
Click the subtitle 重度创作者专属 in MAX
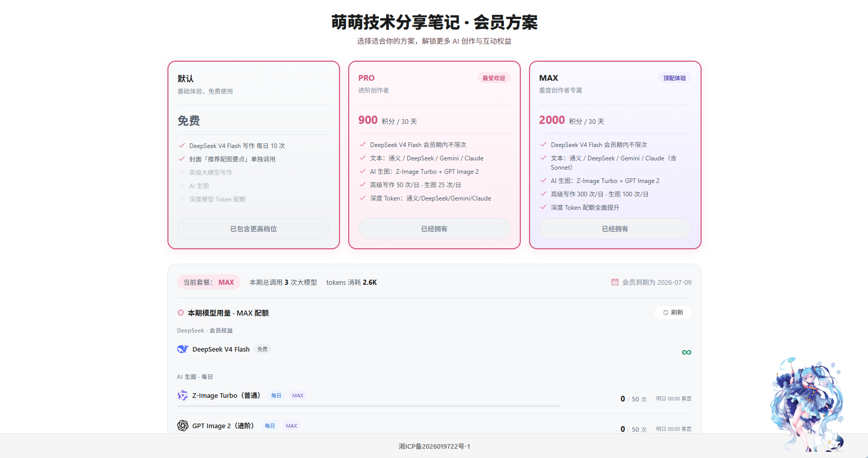561,90
